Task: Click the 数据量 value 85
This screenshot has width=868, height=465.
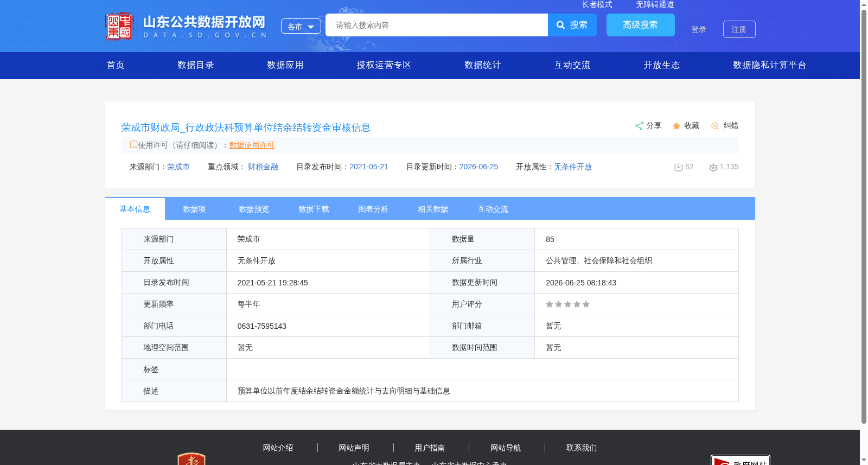Action: pos(550,239)
